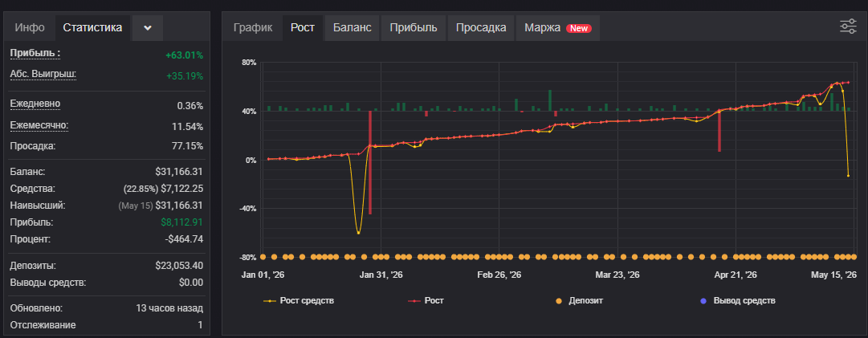Viewport: 868px width, 338px height.
Task: Open the Маржа tab with New badge
Action: pos(558,27)
